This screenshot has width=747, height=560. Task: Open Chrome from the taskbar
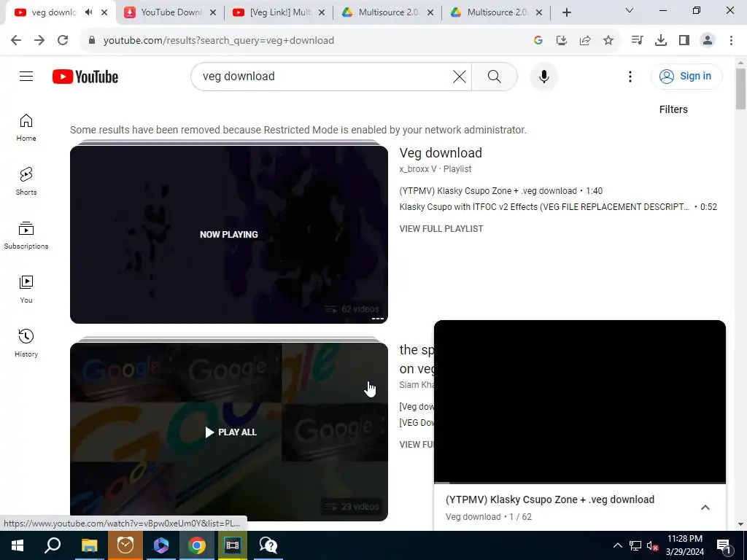click(x=197, y=545)
